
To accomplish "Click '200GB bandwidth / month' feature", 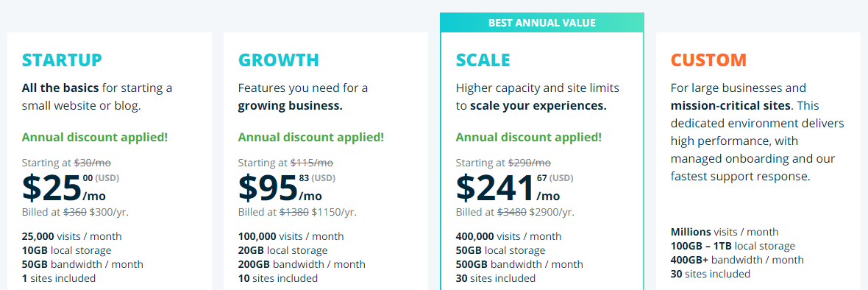I will (x=302, y=264).
